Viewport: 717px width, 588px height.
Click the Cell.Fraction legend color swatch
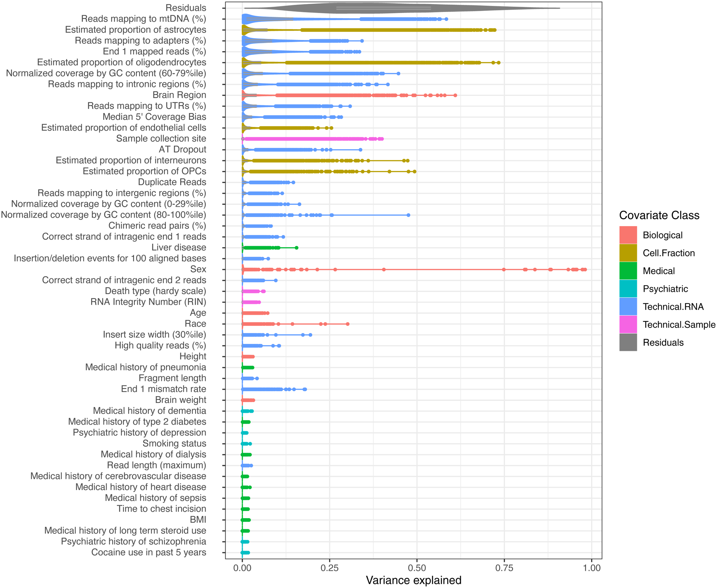coord(628,253)
